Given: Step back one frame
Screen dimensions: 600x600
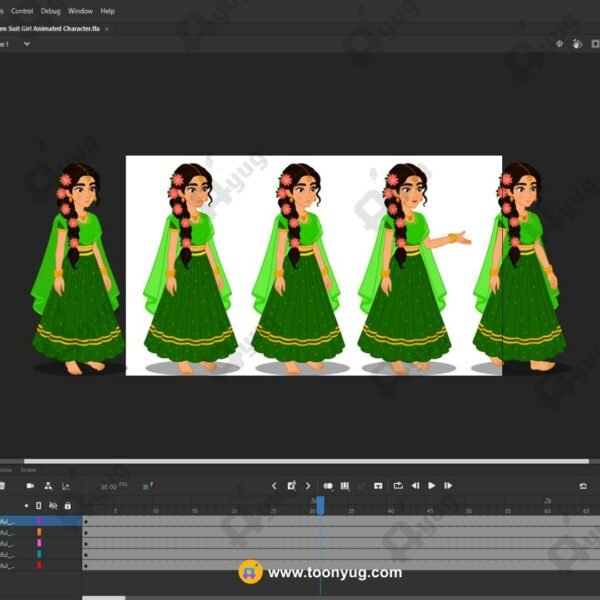Looking at the screenshot, I should coord(415,486).
